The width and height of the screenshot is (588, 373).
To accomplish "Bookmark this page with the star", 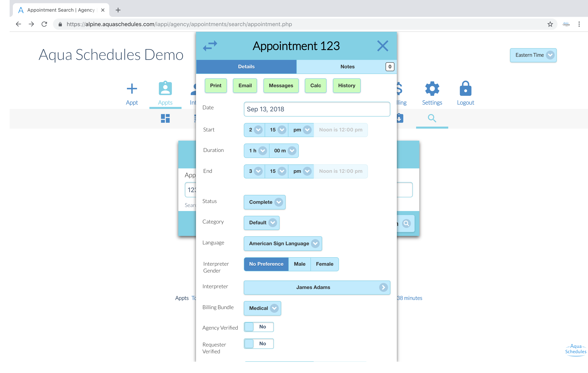I will 550,24.
